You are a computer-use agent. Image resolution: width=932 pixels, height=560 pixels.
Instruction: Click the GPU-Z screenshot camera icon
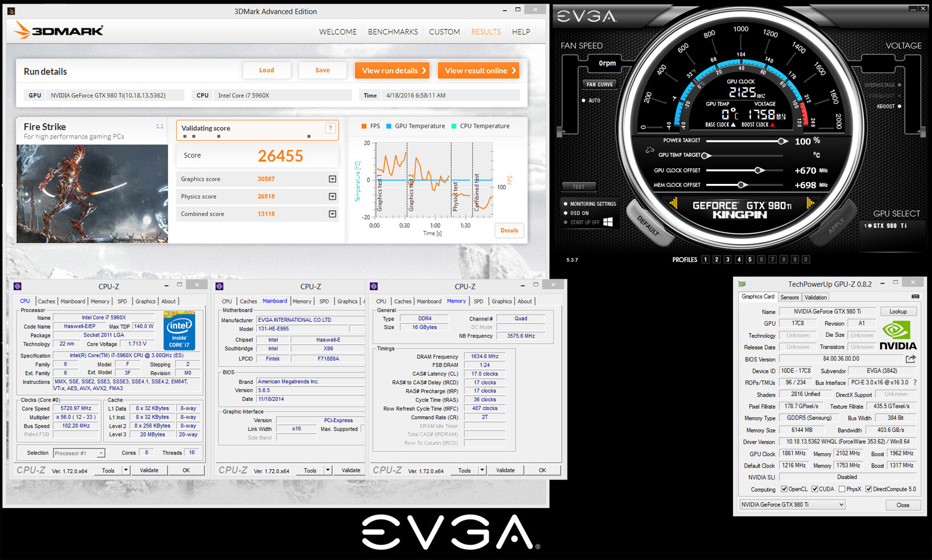tap(915, 296)
